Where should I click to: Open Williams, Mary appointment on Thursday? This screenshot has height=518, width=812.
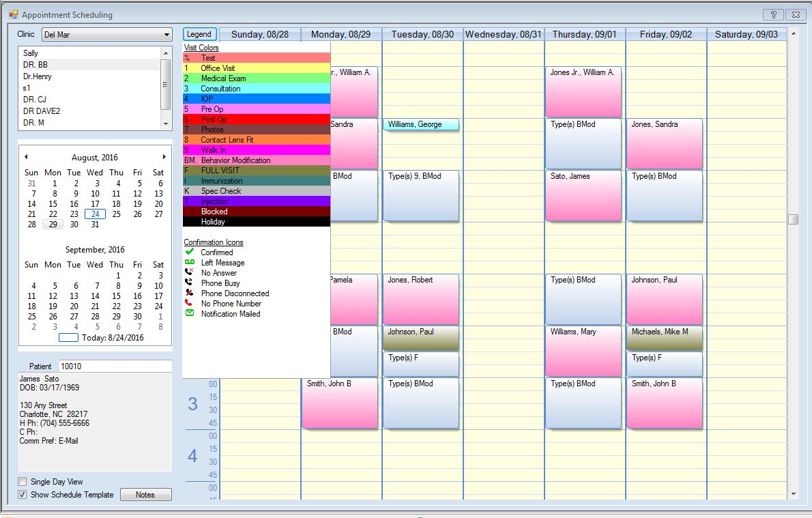point(583,351)
